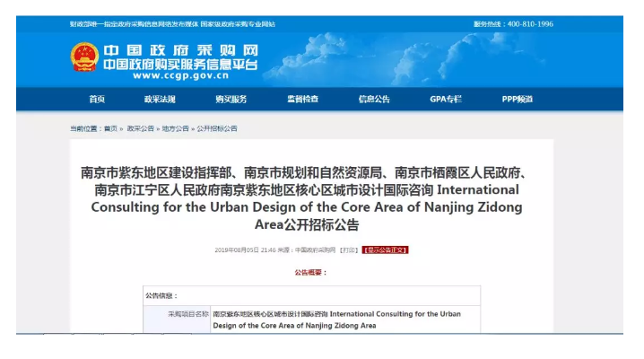Click the national emblem logo icon

point(84,57)
